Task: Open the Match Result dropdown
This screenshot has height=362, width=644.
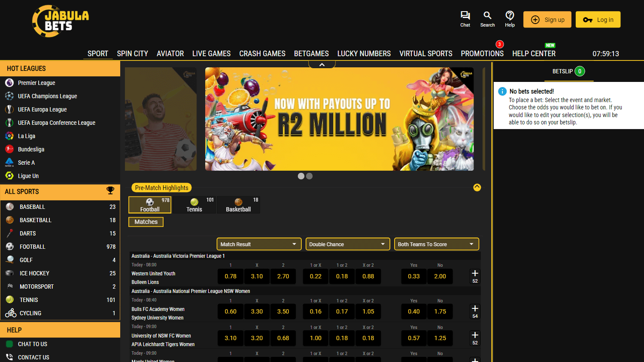Action: coord(259,244)
